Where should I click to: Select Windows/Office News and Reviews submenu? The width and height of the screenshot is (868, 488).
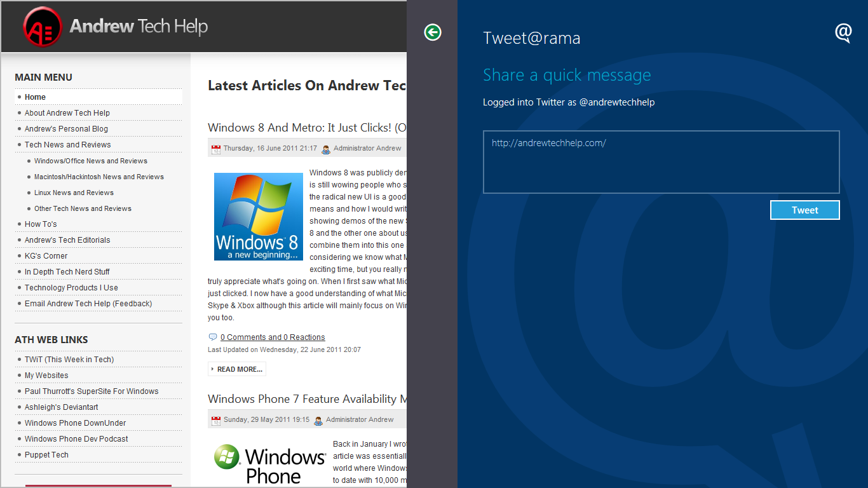point(91,161)
